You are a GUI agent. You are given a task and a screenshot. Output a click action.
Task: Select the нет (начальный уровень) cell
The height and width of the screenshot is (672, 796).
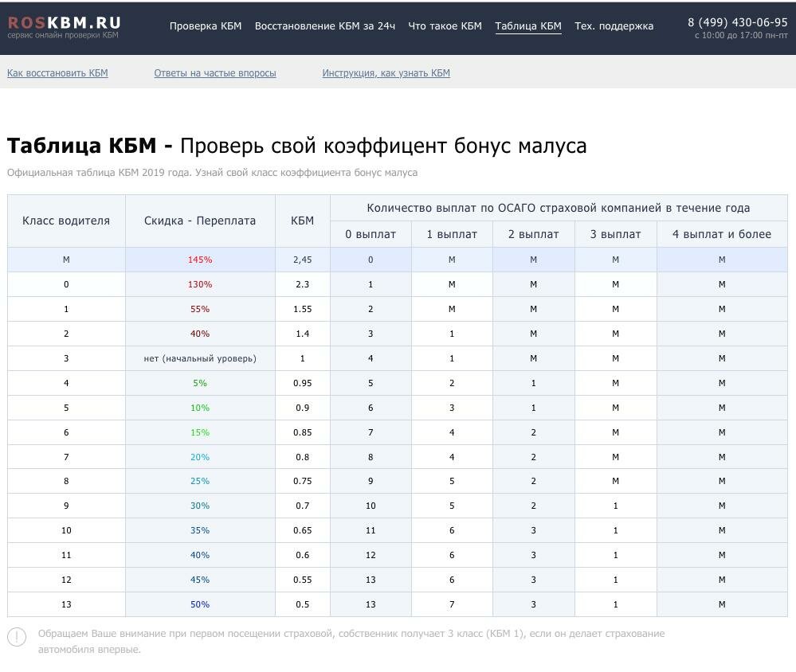(200, 358)
